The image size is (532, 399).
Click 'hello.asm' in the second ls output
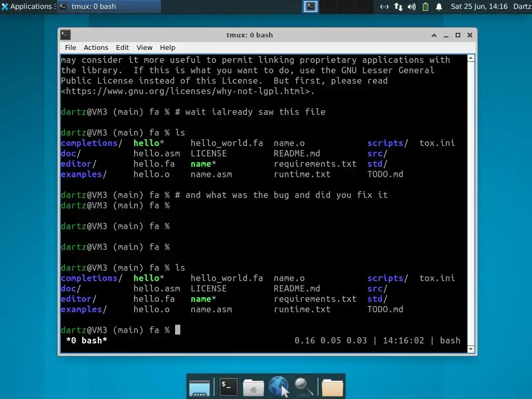pos(157,288)
